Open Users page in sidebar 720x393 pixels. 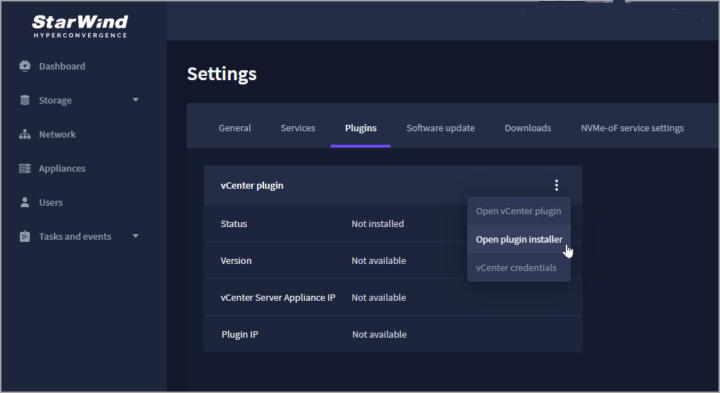[x=51, y=202]
